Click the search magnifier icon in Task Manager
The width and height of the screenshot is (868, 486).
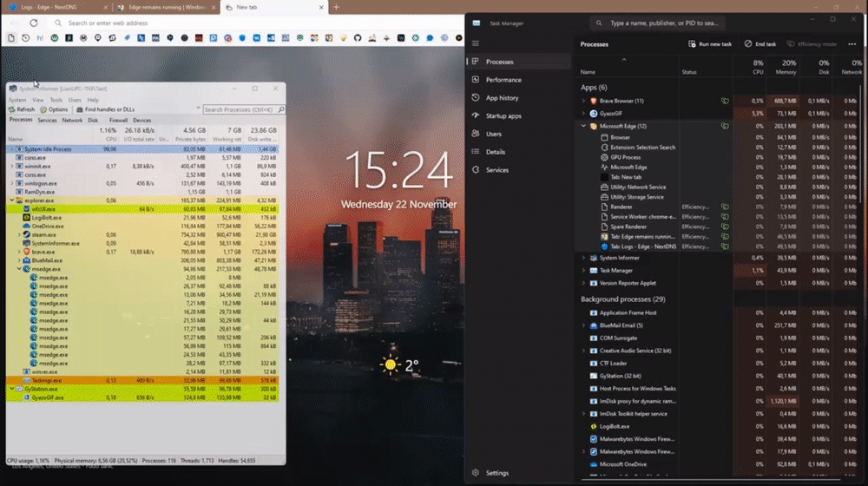(599, 23)
